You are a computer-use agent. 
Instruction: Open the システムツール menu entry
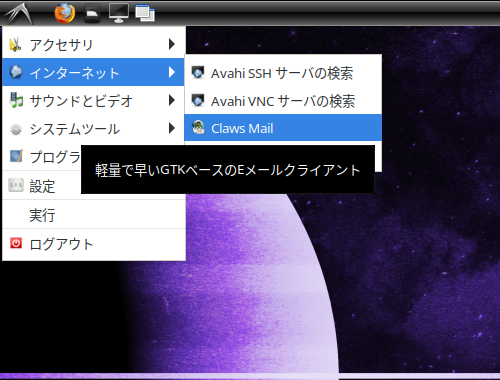(94, 128)
